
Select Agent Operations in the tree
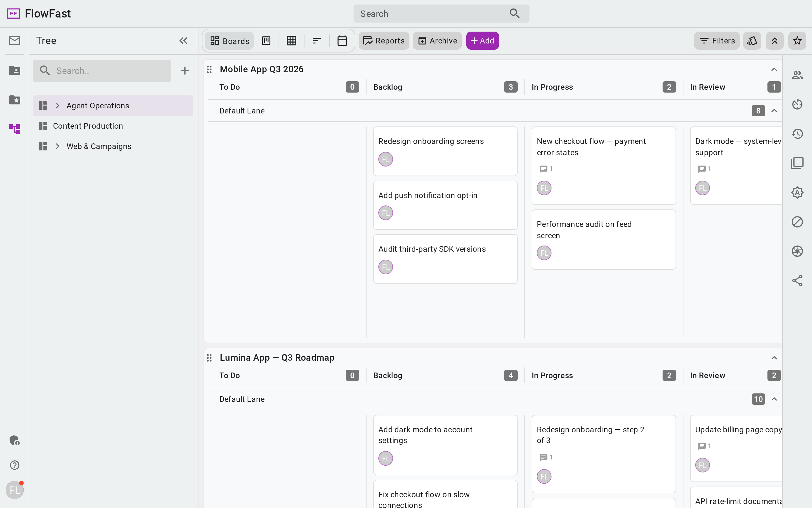[x=113, y=106]
